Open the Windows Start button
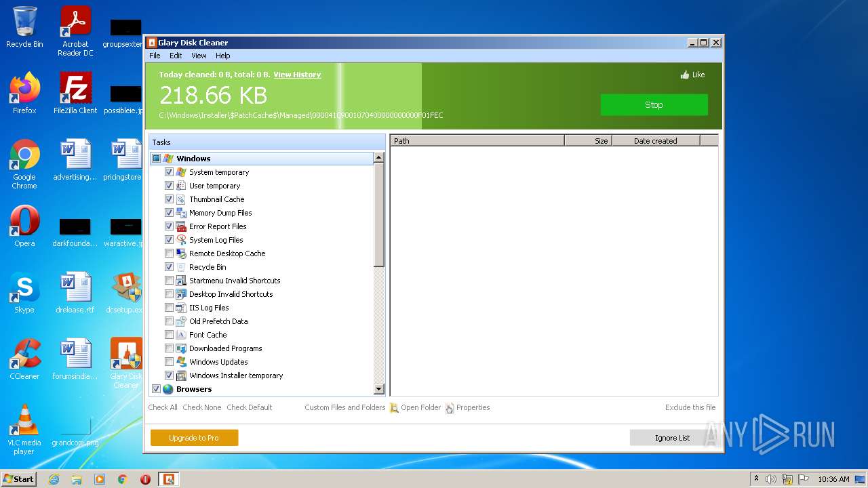 [19, 479]
